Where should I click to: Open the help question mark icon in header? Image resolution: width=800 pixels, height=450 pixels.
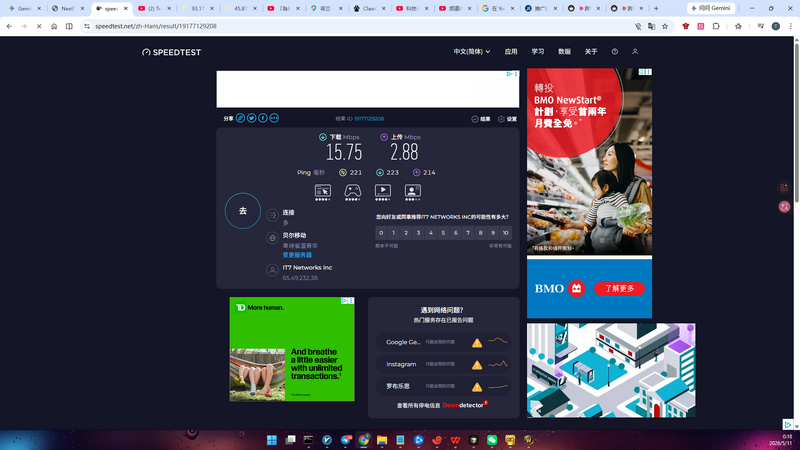[615, 52]
